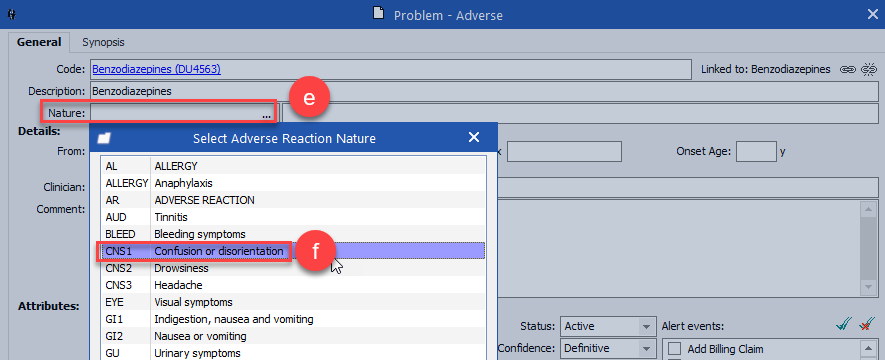
Task: Select the CNS1 Confusion or disorientation row
Action: [293, 251]
